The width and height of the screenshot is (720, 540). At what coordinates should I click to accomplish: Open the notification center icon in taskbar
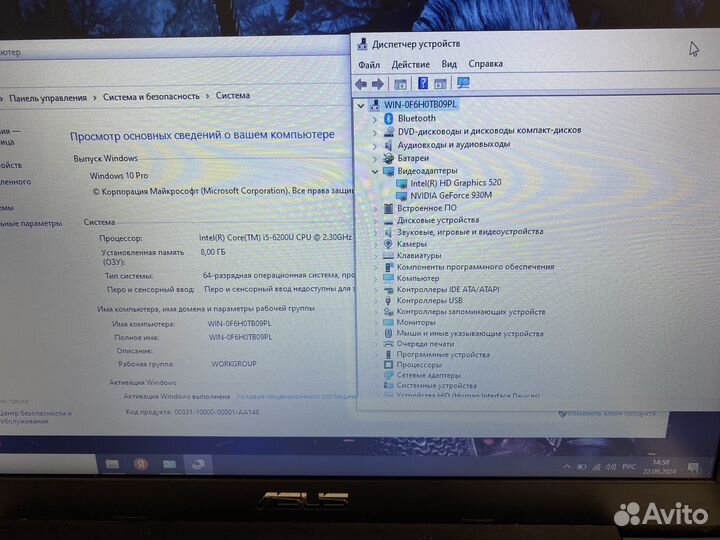tap(693, 468)
